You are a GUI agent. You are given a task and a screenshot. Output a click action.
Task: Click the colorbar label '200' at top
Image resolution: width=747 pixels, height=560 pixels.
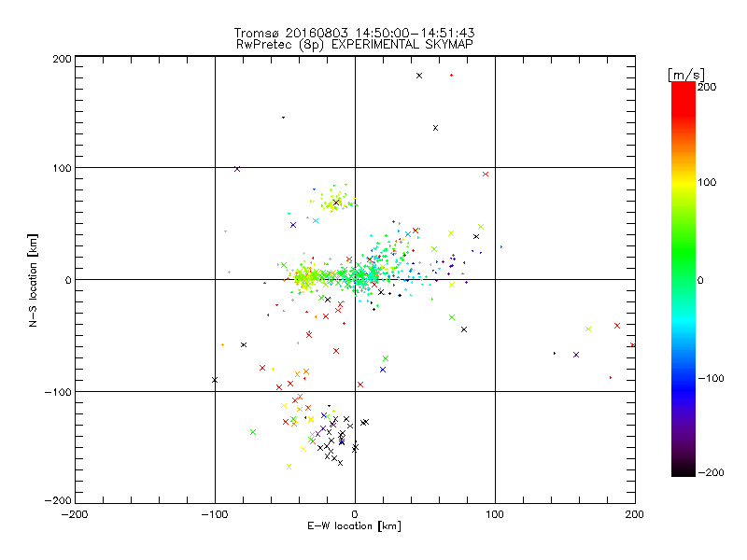click(x=707, y=87)
